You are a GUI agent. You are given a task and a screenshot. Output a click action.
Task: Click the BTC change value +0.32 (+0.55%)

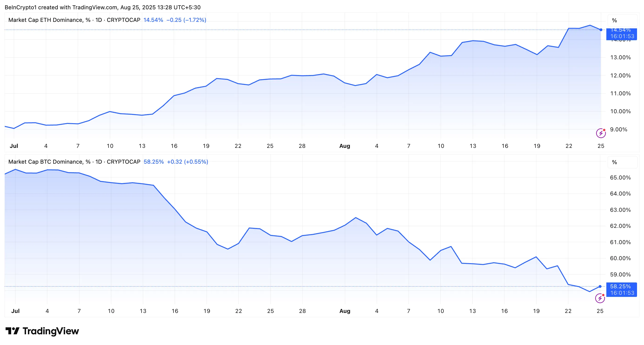pyautogui.click(x=187, y=162)
